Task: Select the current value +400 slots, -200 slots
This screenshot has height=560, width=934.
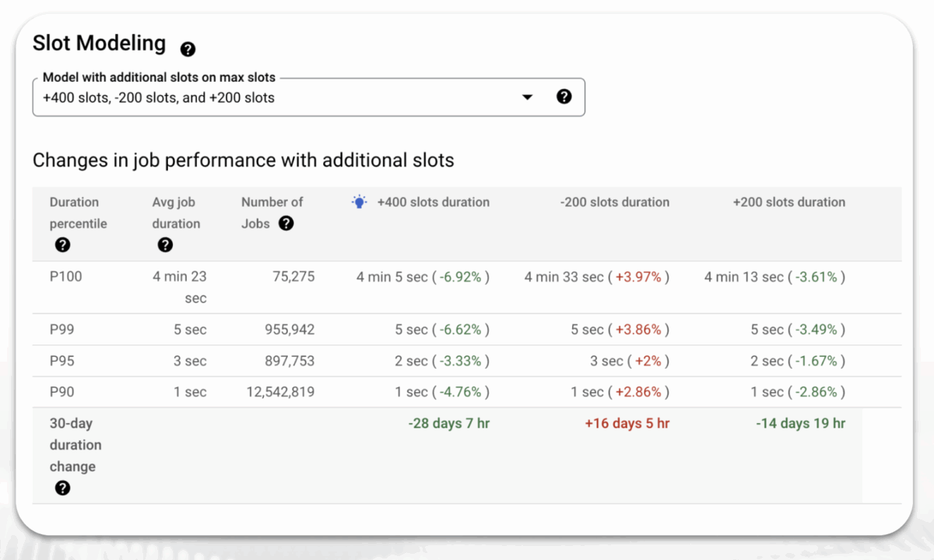Action: (x=156, y=97)
